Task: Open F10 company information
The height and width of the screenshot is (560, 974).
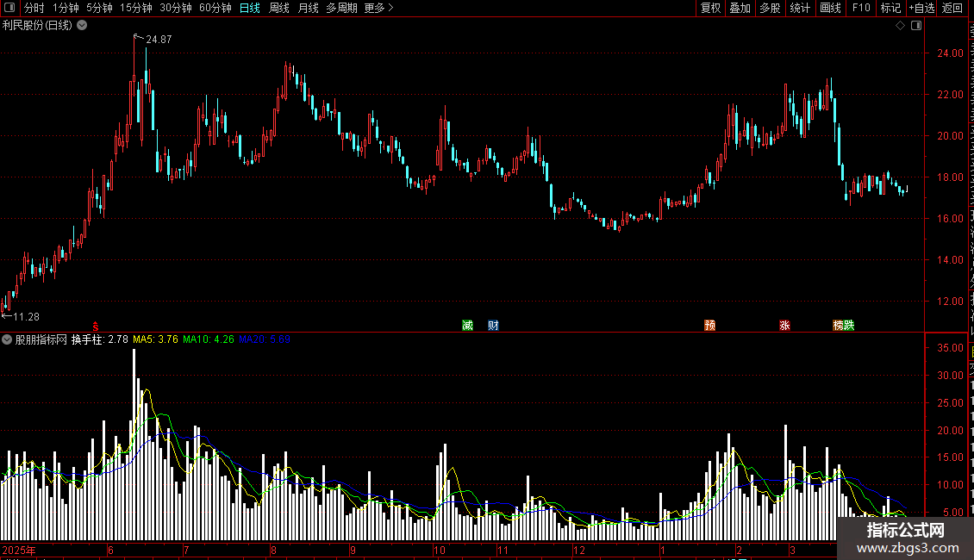Action: tap(861, 8)
